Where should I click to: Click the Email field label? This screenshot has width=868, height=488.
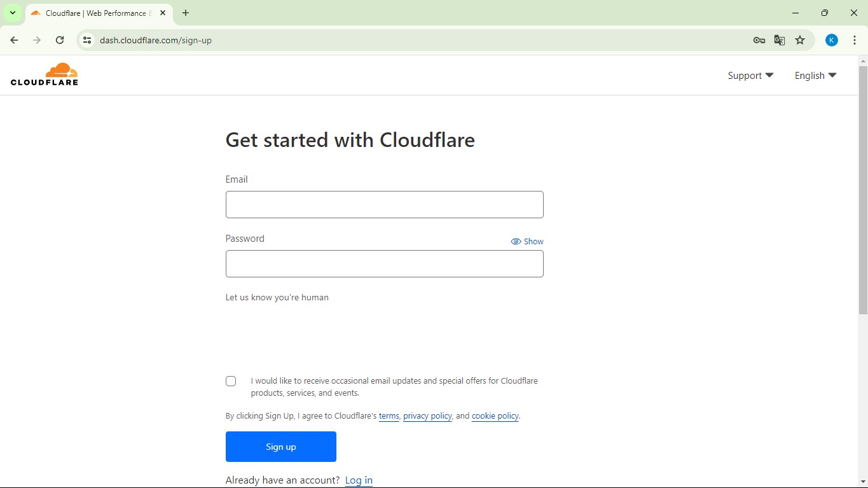[x=237, y=179]
